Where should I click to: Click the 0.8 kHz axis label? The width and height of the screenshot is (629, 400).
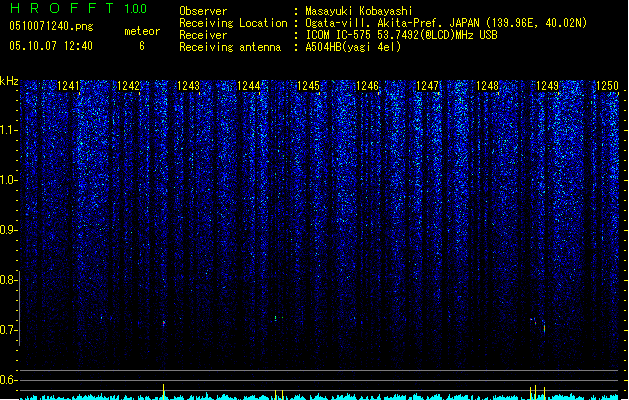8,280
